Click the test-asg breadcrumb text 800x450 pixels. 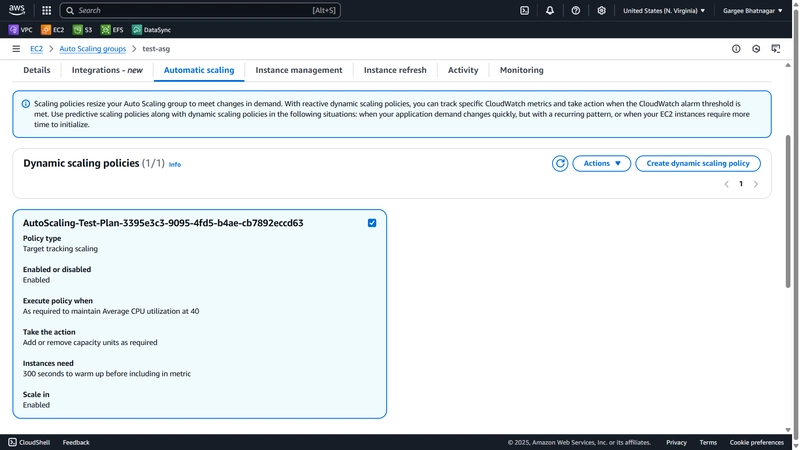coord(156,48)
